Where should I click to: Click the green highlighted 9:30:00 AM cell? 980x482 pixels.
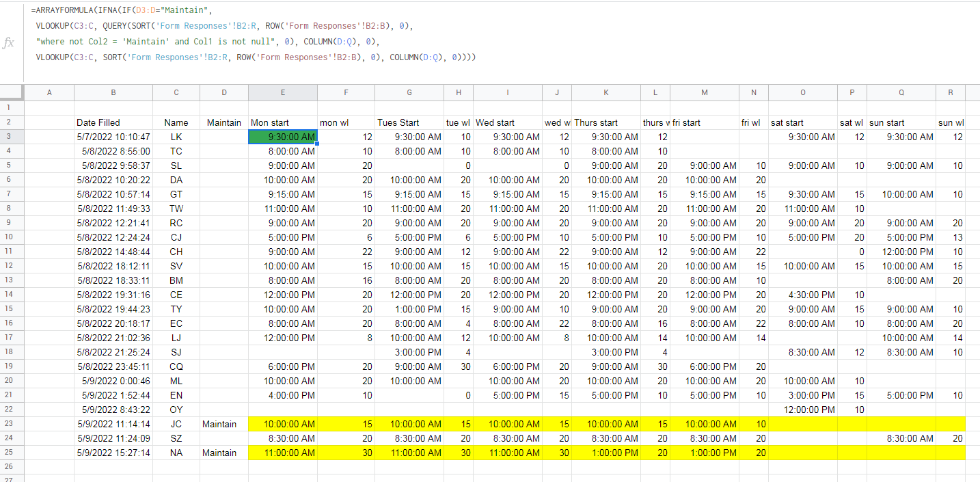pos(283,137)
